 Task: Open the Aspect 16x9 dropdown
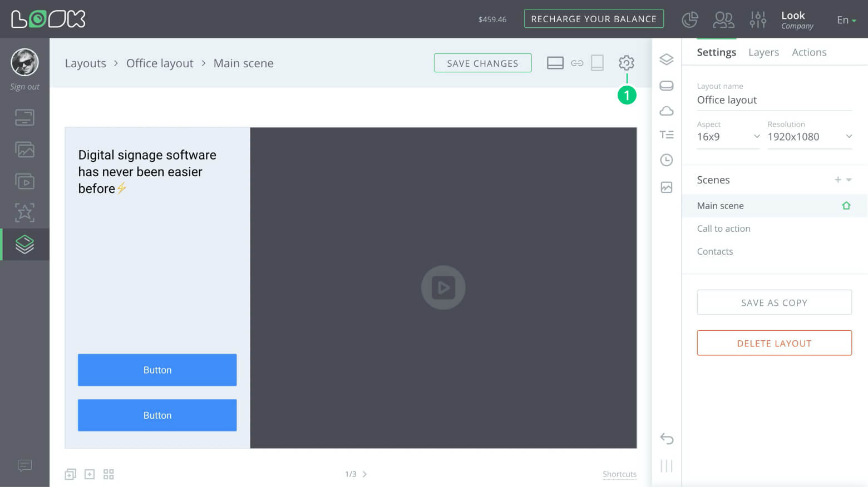(728, 137)
